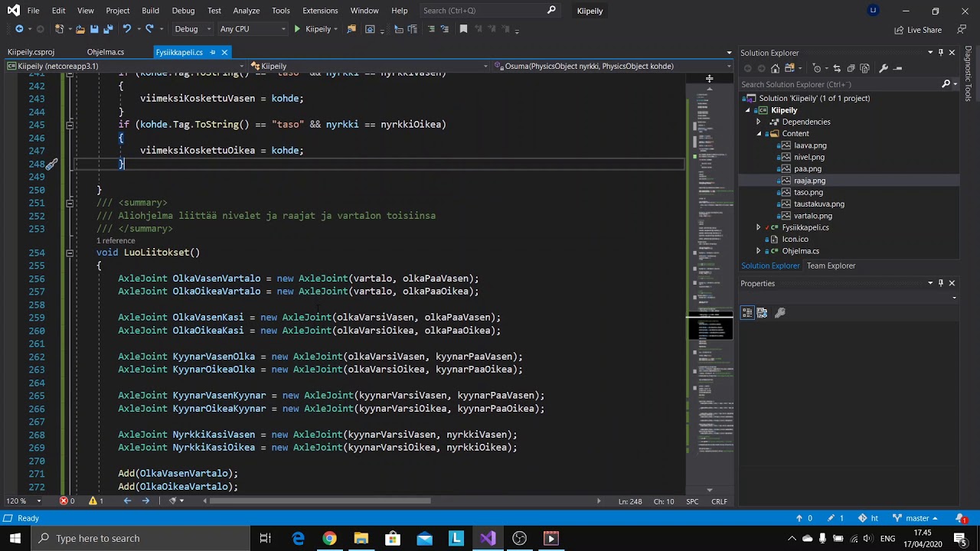
Task: Open the Extensions menu
Action: (320, 11)
